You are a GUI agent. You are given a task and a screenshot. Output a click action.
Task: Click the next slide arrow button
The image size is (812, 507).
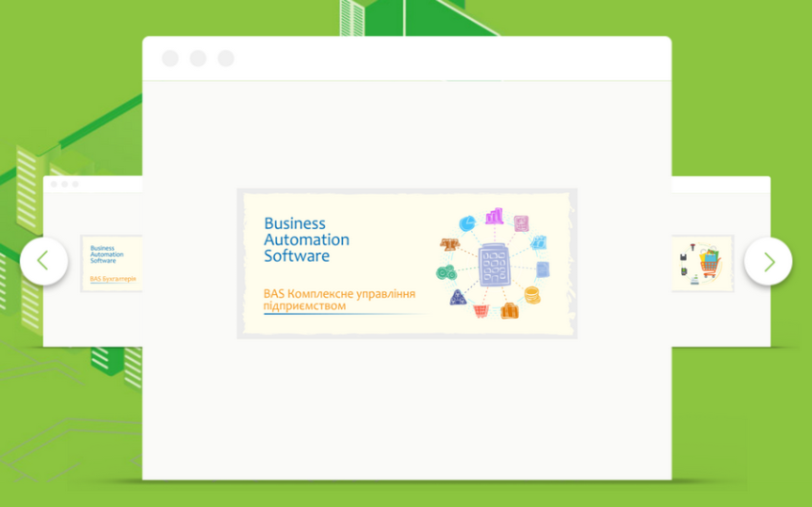tap(768, 261)
